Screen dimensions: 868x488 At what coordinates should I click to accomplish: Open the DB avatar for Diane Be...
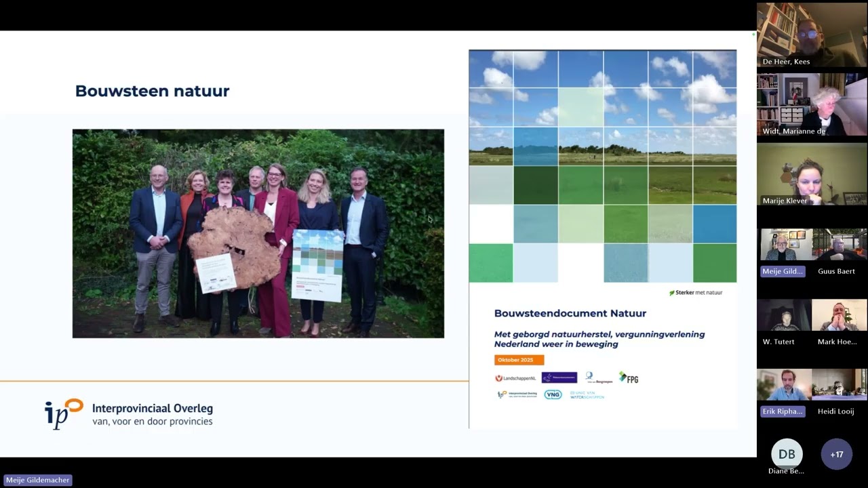tap(787, 454)
